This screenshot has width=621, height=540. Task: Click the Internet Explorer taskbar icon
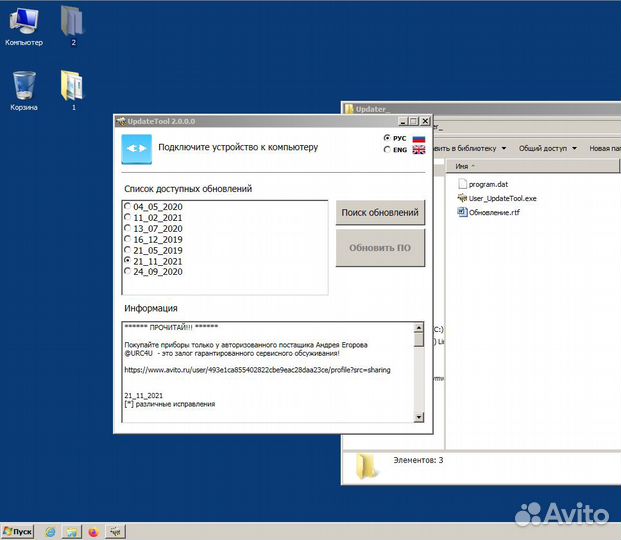pyautogui.click(x=50, y=531)
